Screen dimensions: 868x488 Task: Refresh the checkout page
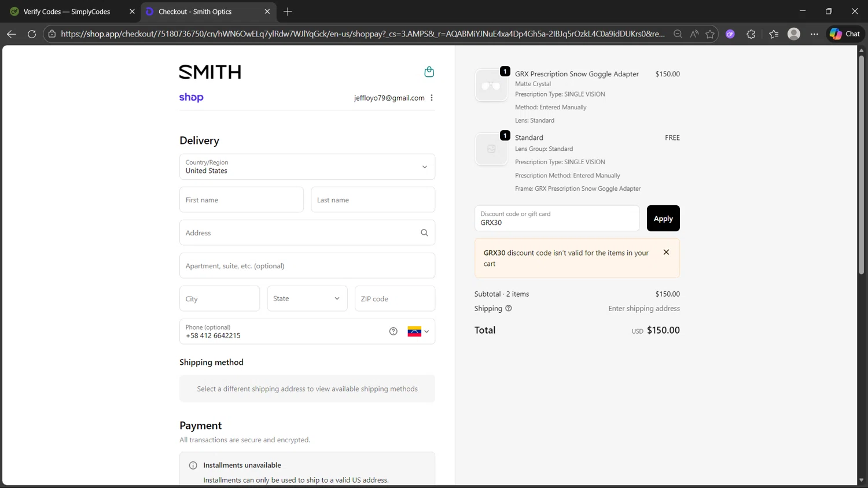32,34
